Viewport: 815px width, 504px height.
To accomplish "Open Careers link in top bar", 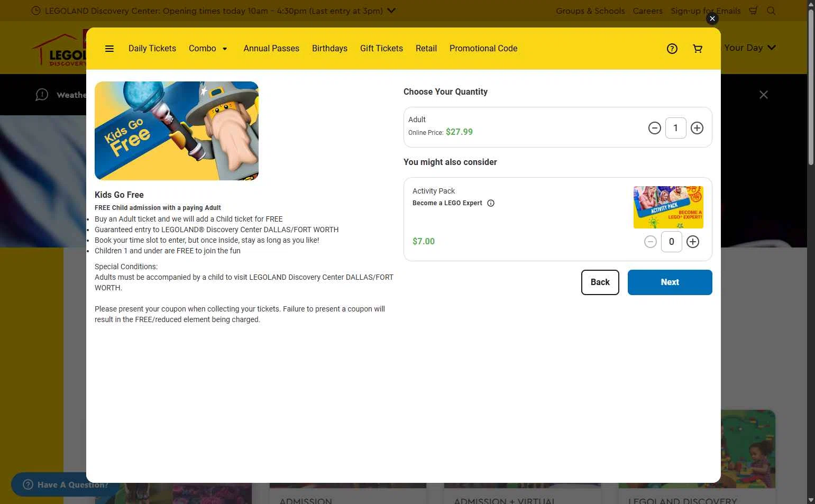I will [648, 11].
